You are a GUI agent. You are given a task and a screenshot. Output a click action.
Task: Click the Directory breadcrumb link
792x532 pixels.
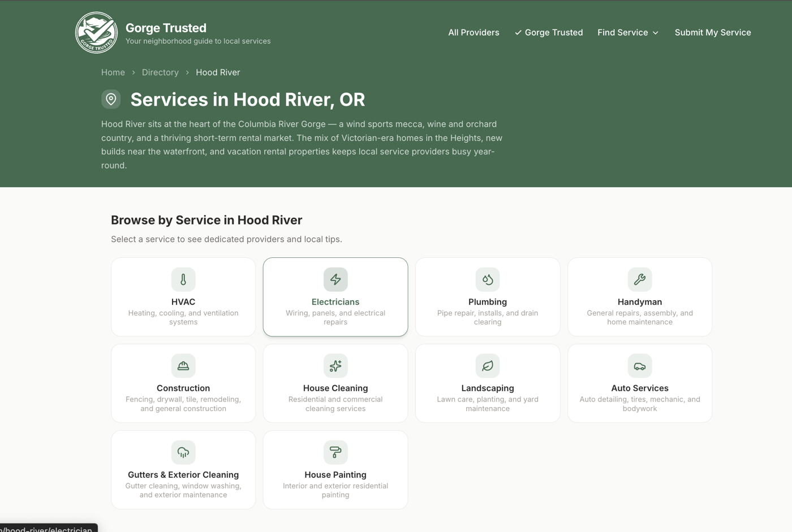(160, 72)
